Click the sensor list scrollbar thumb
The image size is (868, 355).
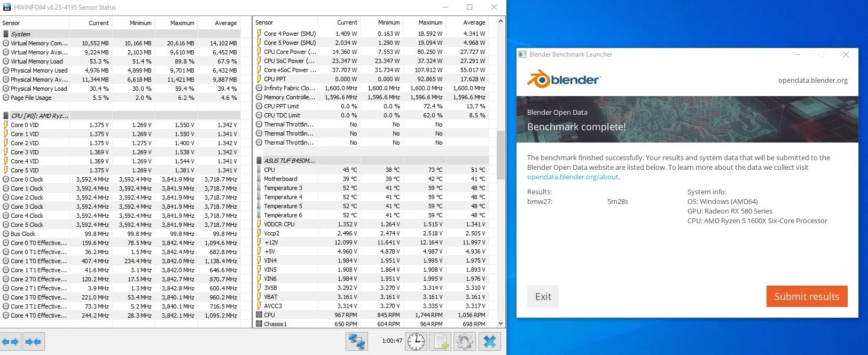pyautogui.click(x=501, y=155)
